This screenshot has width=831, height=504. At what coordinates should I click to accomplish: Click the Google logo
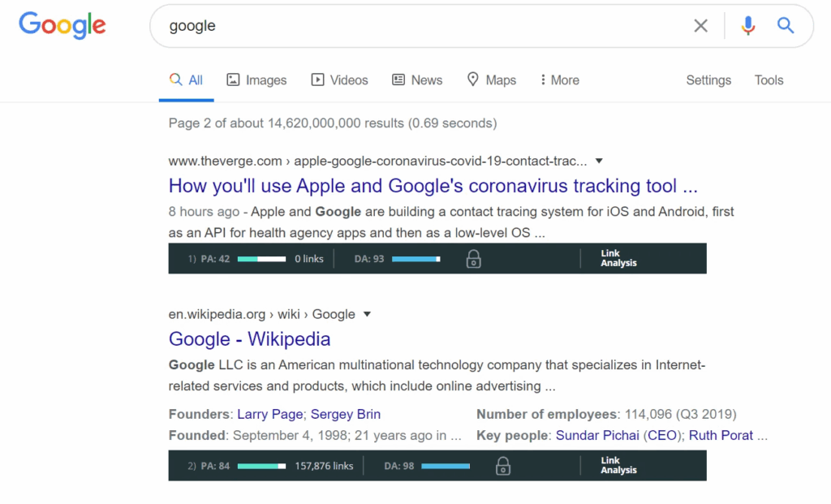[62, 25]
